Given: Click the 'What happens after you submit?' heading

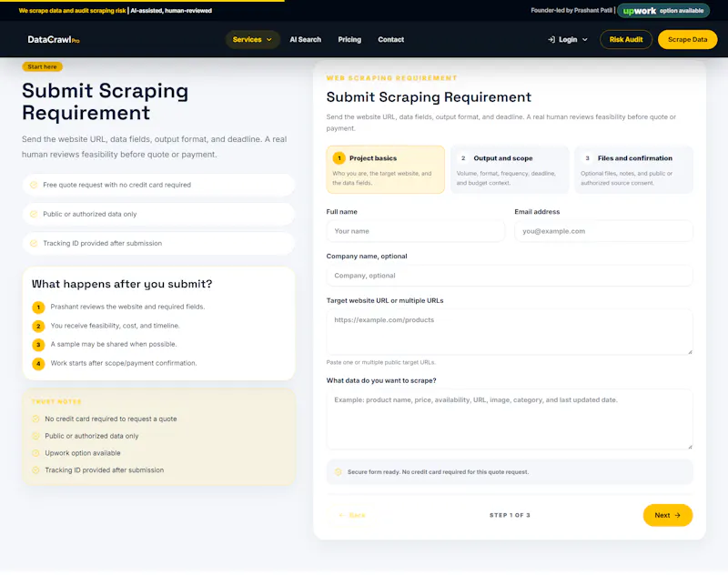Looking at the screenshot, I should pyautogui.click(x=122, y=284).
